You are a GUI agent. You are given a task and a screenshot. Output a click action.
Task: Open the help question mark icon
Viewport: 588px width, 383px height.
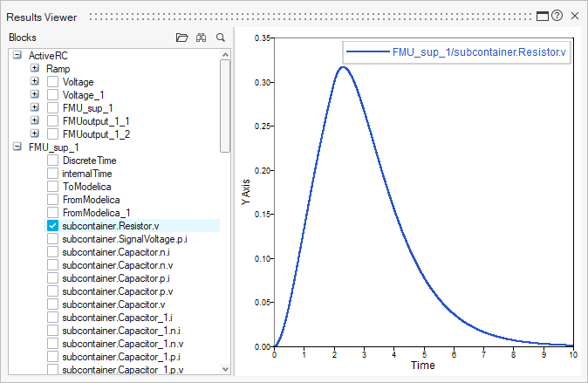[x=557, y=16]
